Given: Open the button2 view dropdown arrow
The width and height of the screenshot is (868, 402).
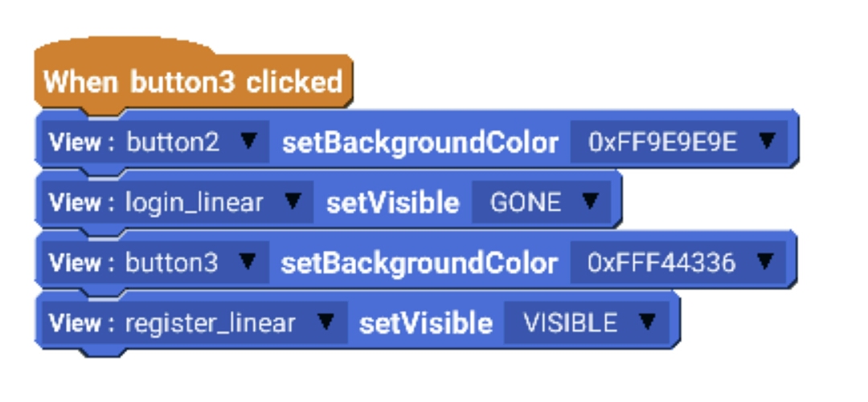Looking at the screenshot, I should [x=248, y=142].
